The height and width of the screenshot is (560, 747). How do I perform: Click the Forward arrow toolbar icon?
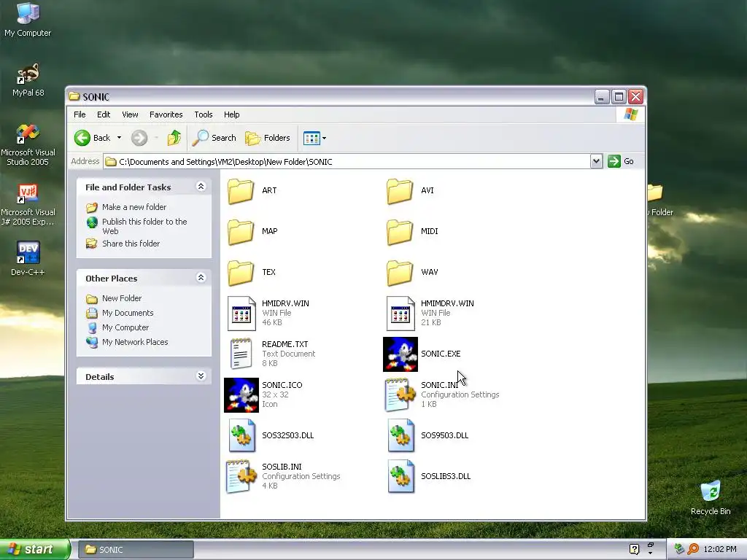click(139, 138)
